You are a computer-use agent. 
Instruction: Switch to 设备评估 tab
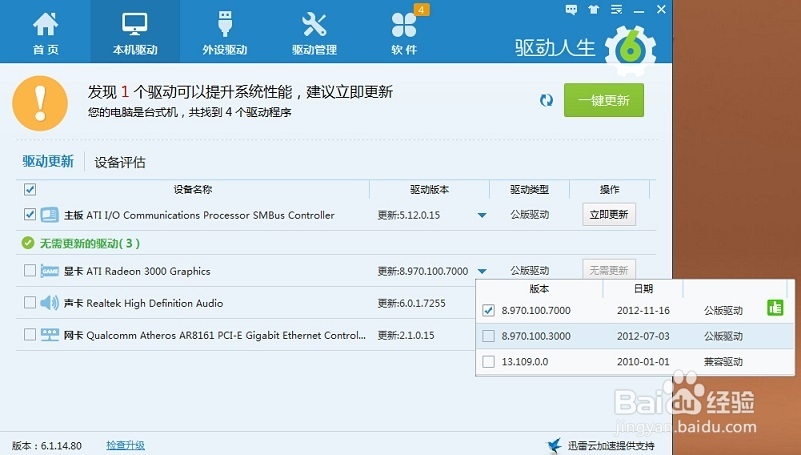(120, 162)
